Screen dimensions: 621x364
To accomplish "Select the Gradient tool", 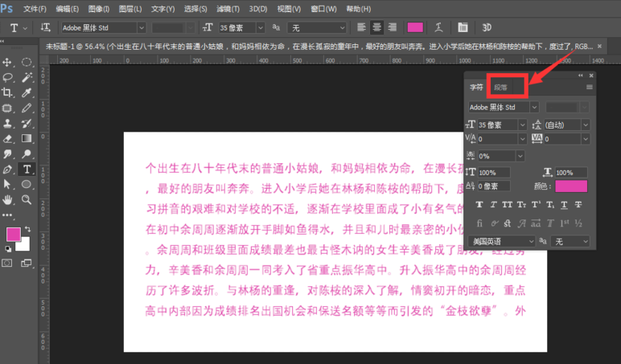I will tap(27, 139).
